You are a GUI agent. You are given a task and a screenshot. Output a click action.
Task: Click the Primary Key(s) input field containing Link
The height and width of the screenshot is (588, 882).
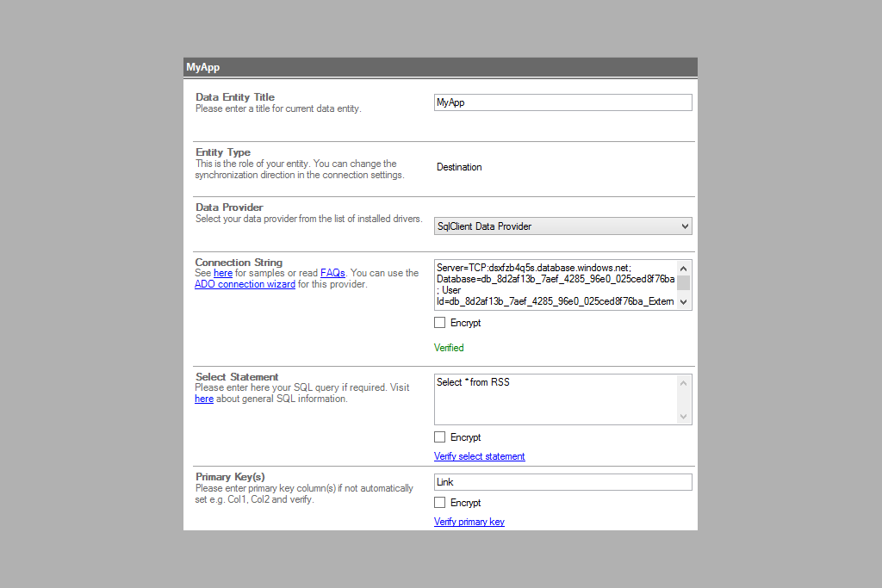(x=562, y=482)
